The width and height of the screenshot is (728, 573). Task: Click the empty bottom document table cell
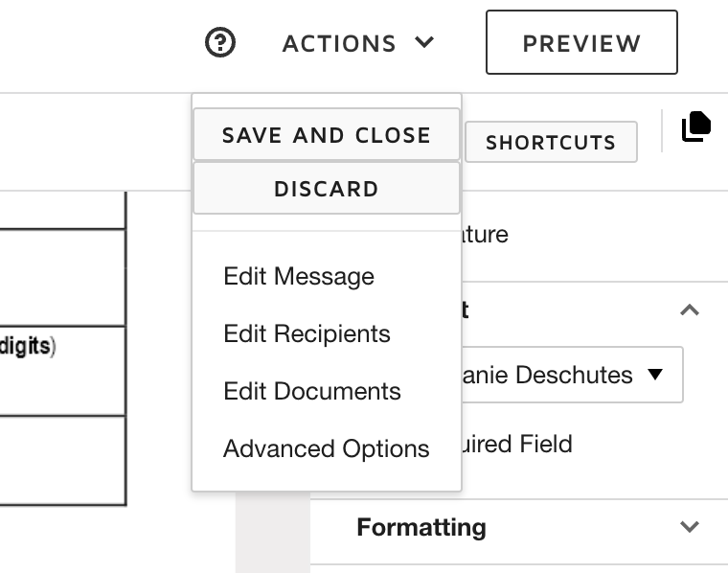[57, 460]
